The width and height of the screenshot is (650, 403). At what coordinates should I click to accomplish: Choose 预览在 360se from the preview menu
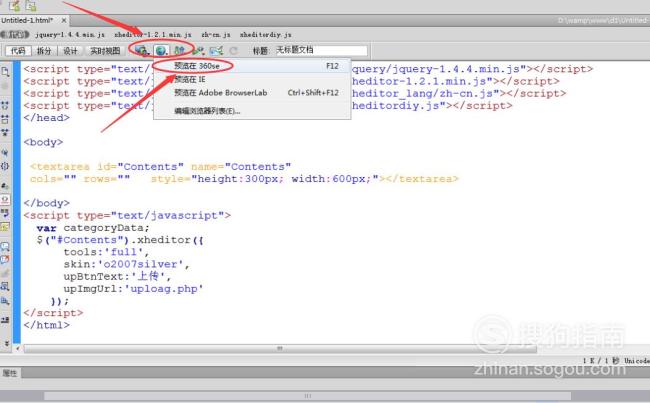tap(252, 66)
